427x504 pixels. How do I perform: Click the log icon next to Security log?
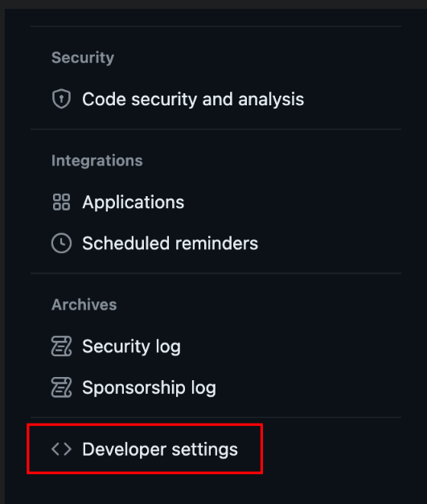coord(61,346)
